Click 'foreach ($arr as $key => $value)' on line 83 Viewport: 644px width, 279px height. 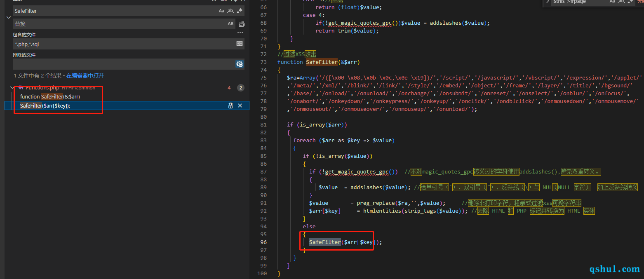[344, 140]
